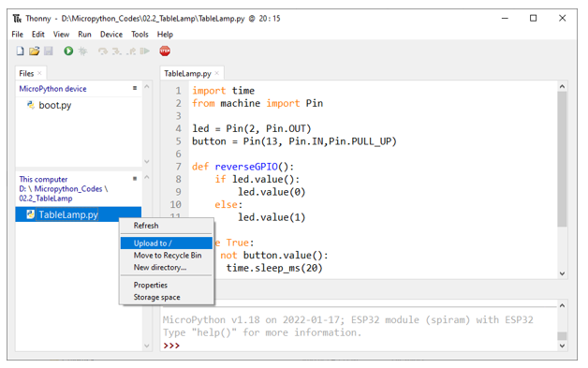Click This computer path header
Viewport: 588px width, 368px height.
64,189
